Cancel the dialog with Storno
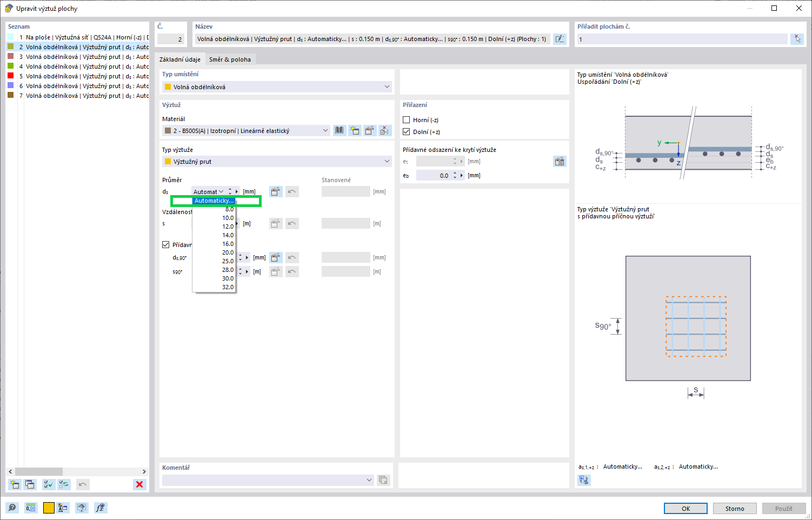Image resolution: width=812 pixels, height=520 pixels. click(735, 508)
